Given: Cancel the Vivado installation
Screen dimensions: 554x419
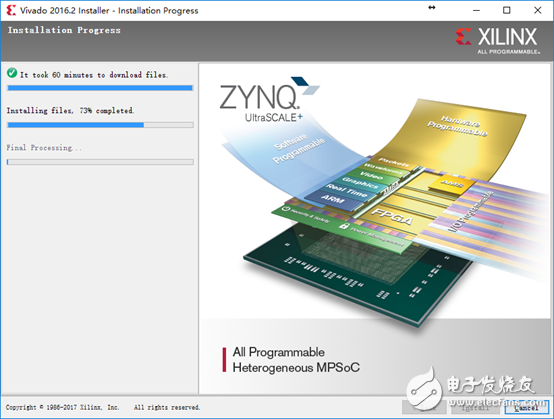Looking at the screenshot, I should (526, 408).
